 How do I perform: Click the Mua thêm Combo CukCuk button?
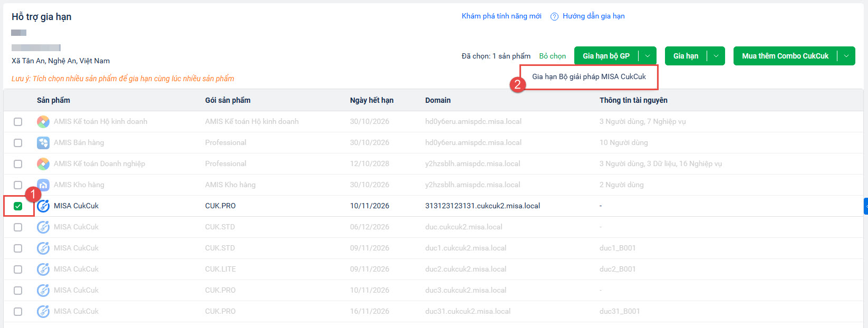pos(785,56)
